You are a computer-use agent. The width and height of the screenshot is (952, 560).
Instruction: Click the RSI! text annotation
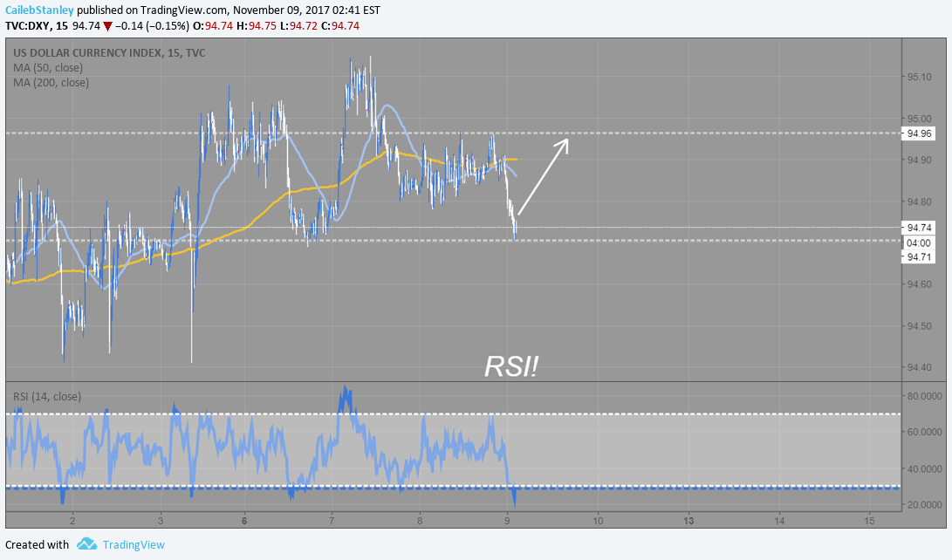511,366
